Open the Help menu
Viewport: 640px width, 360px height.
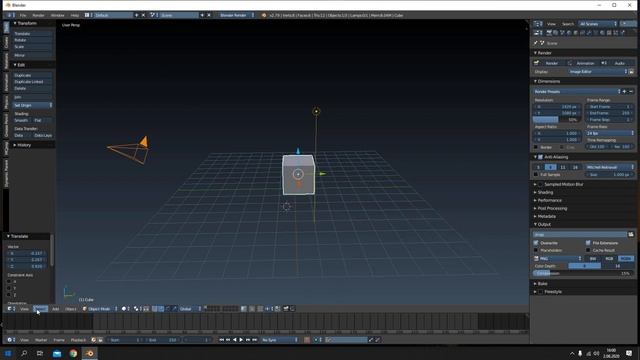(75, 15)
